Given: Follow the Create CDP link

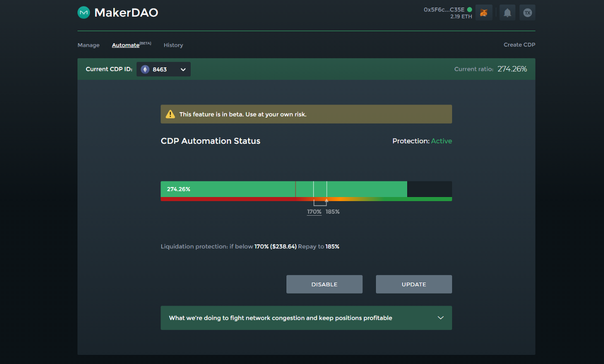Looking at the screenshot, I should pos(519,45).
